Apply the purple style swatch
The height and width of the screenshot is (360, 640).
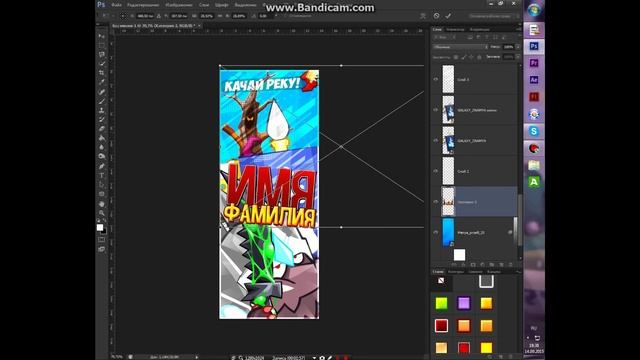pyautogui.click(x=464, y=303)
